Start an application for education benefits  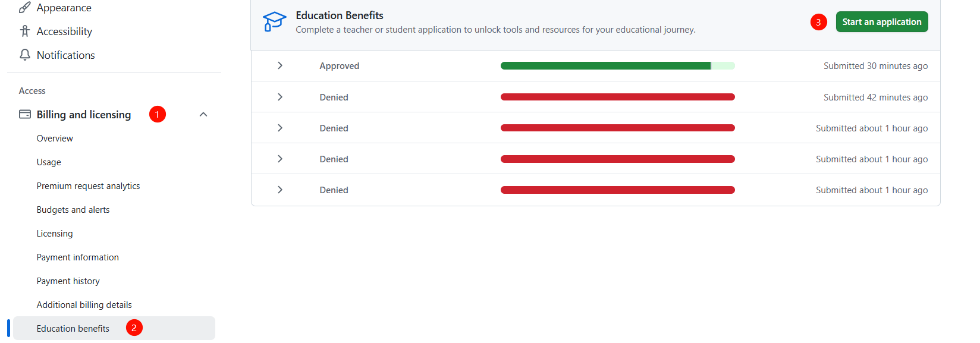click(881, 22)
